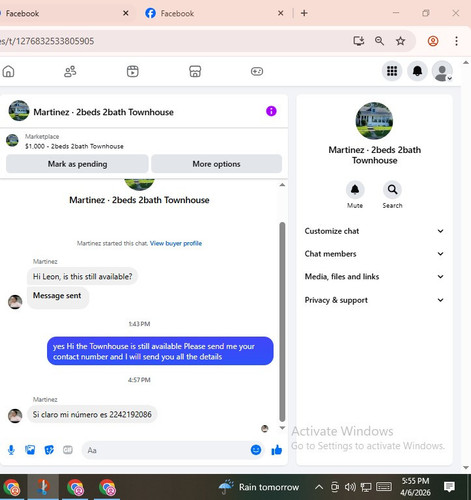The height and width of the screenshot is (500, 471).
Task: Open the Rain tomorrow weather widget
Action: click(x=259, y=487)
